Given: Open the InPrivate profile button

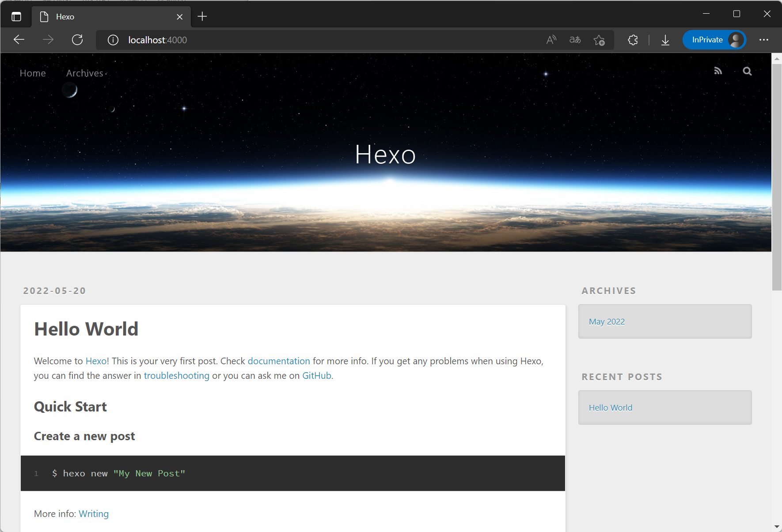Looking at the screenshot, I should coord(714,40).
